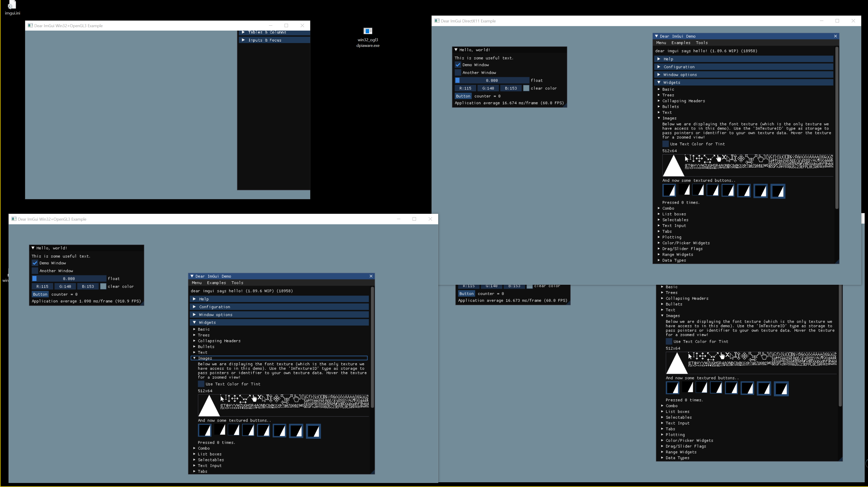Click the fourth textured button in the Demo window
Image resolution: width=868 pixels, height=487 pixels.
pos(248,430)
